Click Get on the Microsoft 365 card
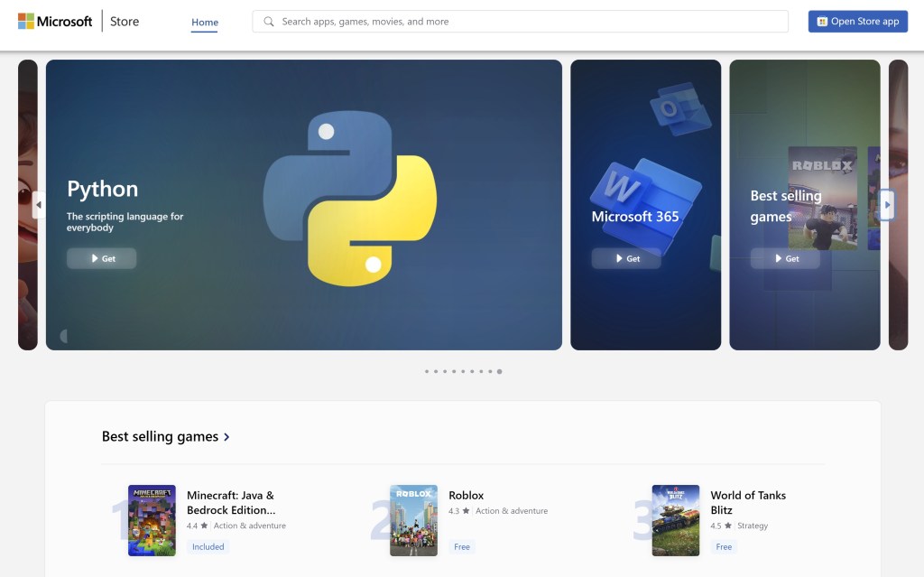The height and width of the screenshot is (577, 924). [x=625, y=258]
